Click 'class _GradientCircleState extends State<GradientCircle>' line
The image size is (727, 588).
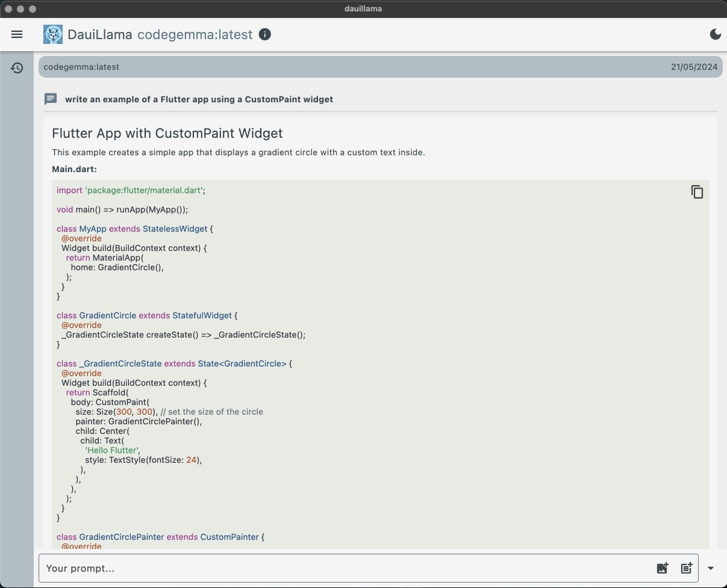(174, 364)
